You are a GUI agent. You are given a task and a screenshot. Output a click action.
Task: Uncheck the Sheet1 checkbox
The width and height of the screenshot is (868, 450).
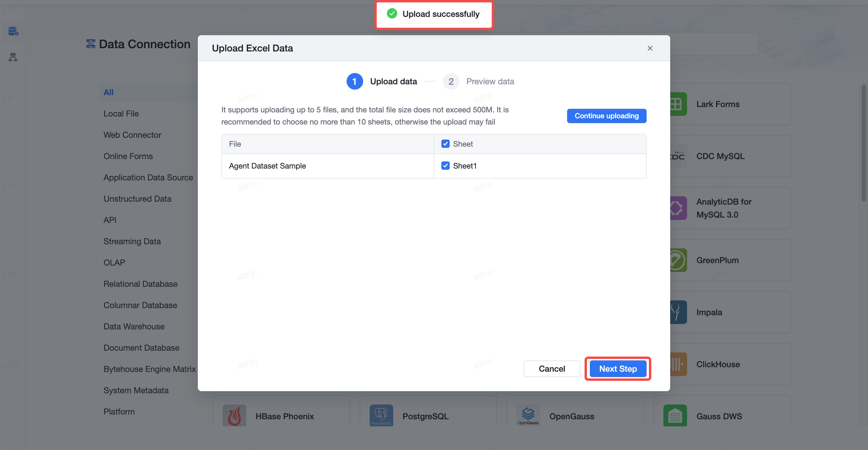pyautogui.click(x=445, y=166)
